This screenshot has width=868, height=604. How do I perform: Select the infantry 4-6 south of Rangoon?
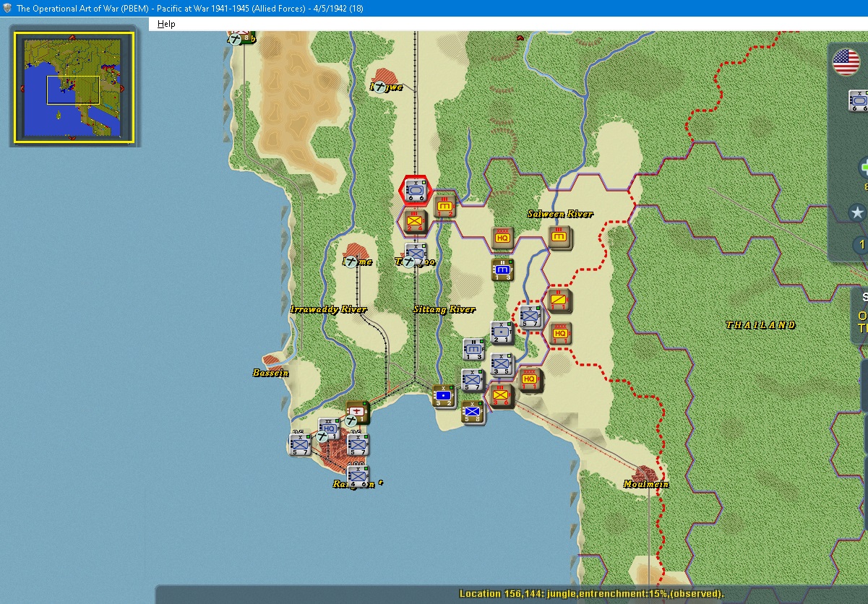tap(358, 476)
